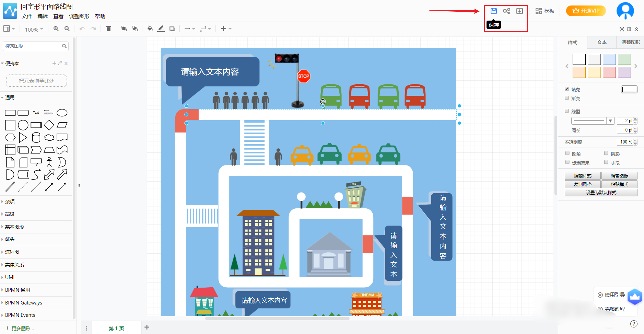Pick the light blue style swatch
The image size is (644, 334).
tap(609, 59)
